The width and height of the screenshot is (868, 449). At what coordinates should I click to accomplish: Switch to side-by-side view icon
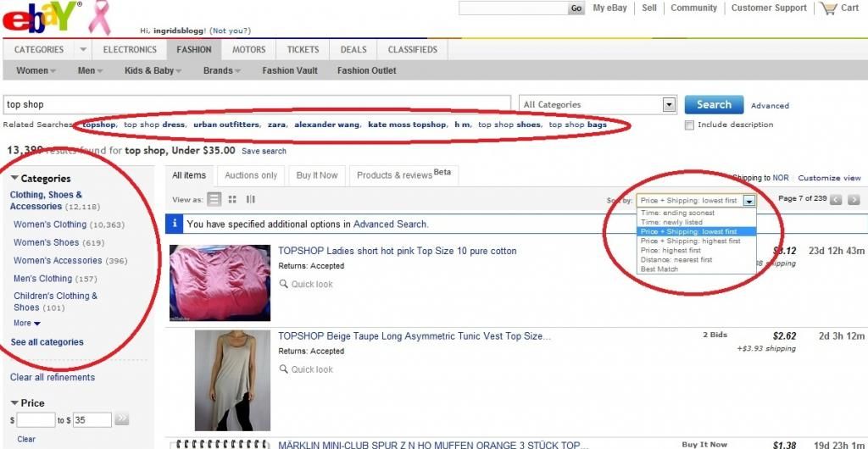point(250,200)
